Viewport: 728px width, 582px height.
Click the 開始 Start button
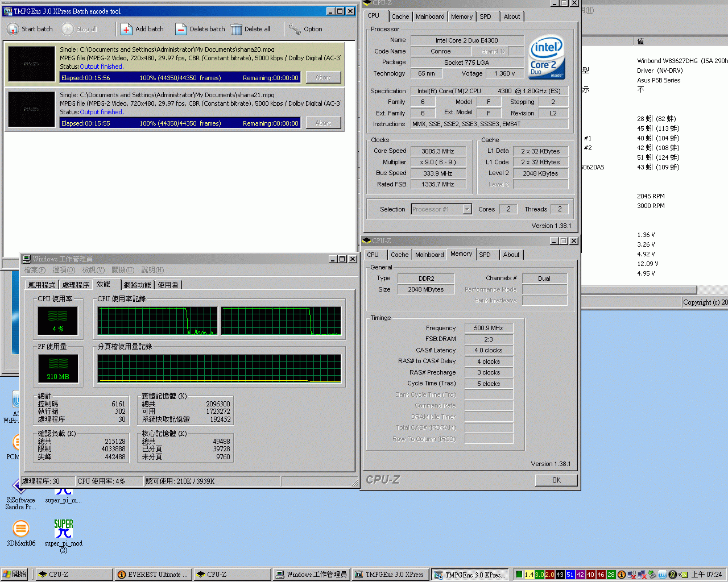pyautogui.click(x=15, y=574)
